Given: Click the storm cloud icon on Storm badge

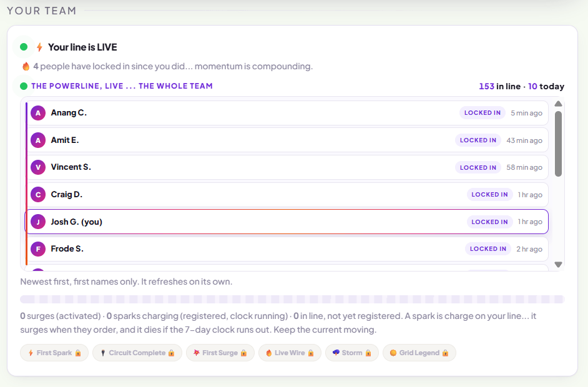Looking at the screenshot, I should click(x=336, y=353).
